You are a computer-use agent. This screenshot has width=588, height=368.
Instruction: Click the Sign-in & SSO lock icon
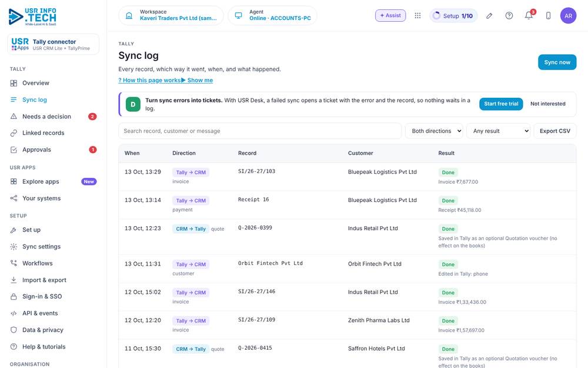[14, 297]
